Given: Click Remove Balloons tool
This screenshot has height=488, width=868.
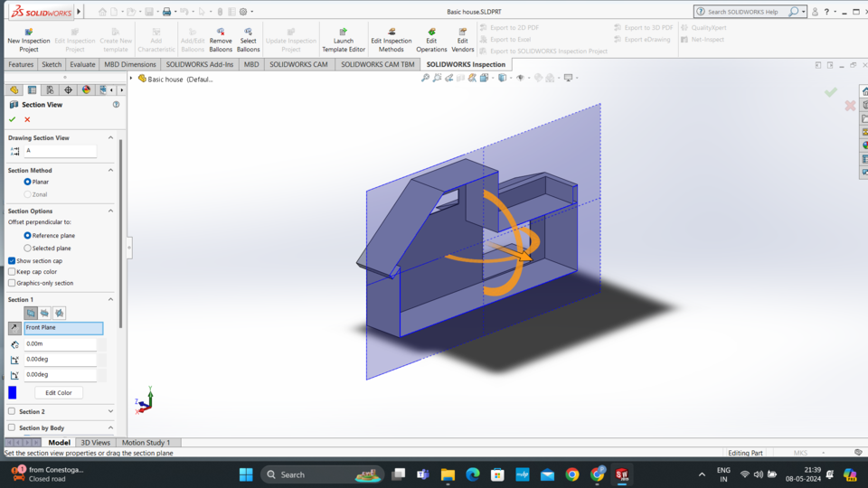Looking at the screenshot, I should click(221, 33).
